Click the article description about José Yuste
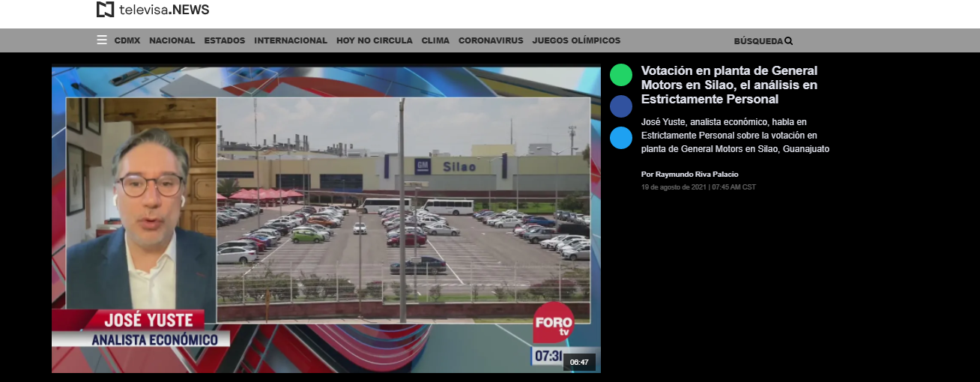The image size is (980, 382). click(735, 135)
